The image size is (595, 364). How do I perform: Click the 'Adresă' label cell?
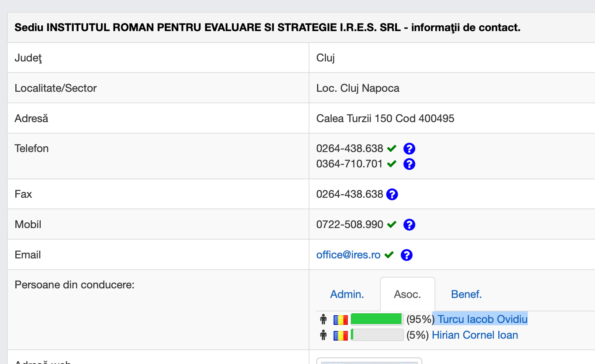point(158,118)
